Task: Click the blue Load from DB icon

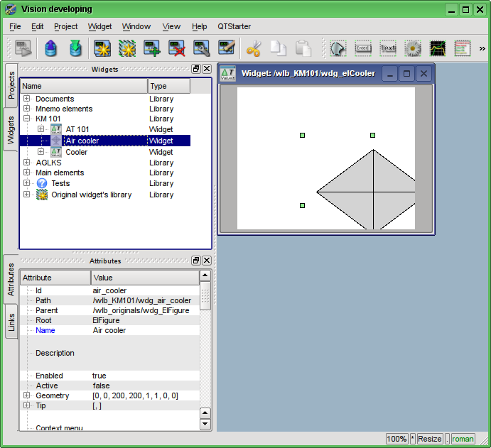Action: pyautogui.click(x=51, y=48)
